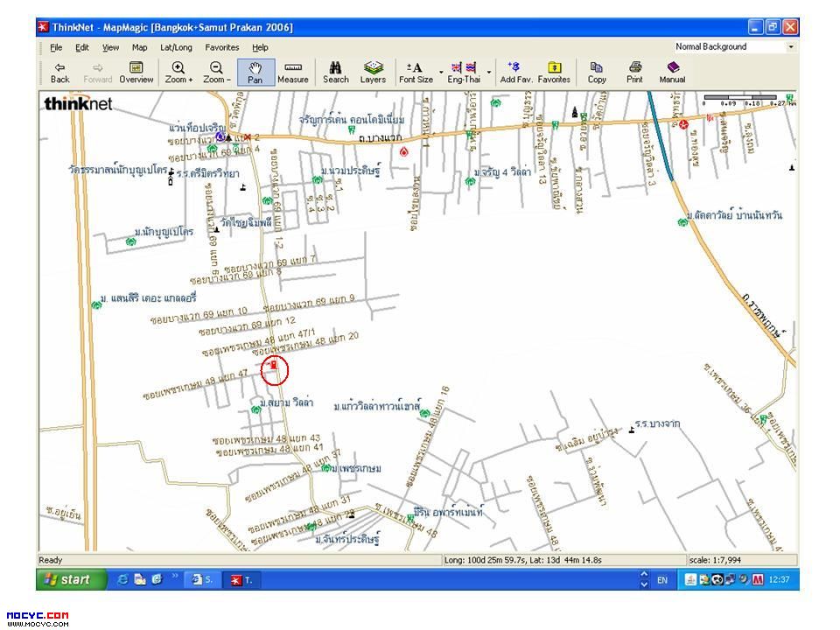Viewport: 840px width, 630px height.
Task: Click the house icon beside ม.ลัดดาวัลย์ บ้านนันทวัน
Action: click(x=682, y=221)
